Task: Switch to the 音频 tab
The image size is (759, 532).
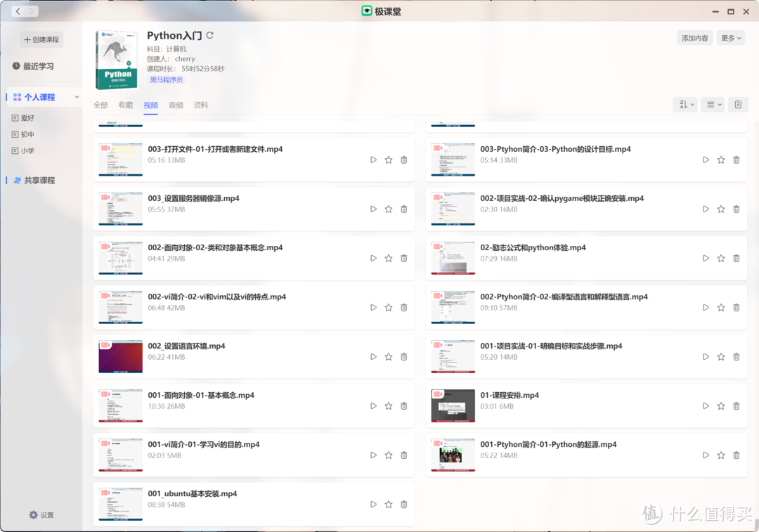Action: 176,104
